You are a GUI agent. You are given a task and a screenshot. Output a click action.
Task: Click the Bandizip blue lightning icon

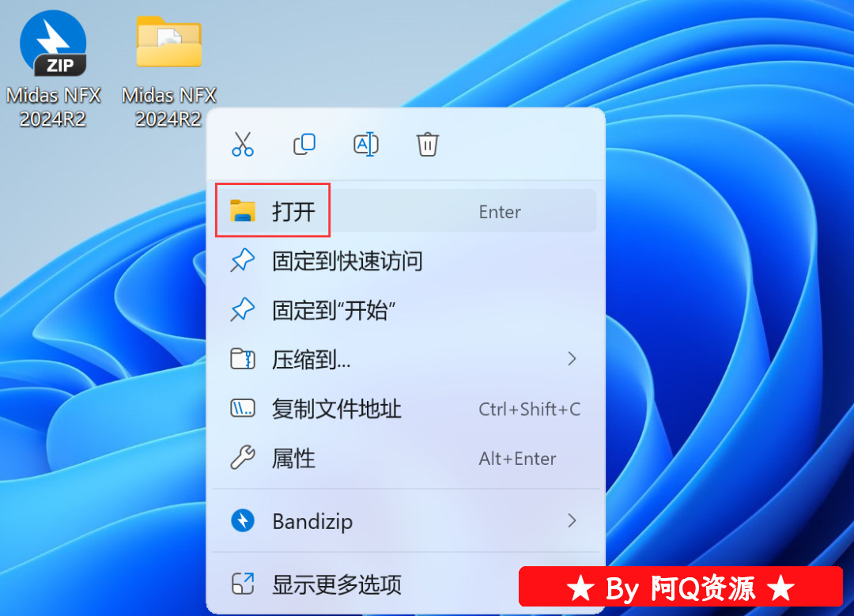243,520
